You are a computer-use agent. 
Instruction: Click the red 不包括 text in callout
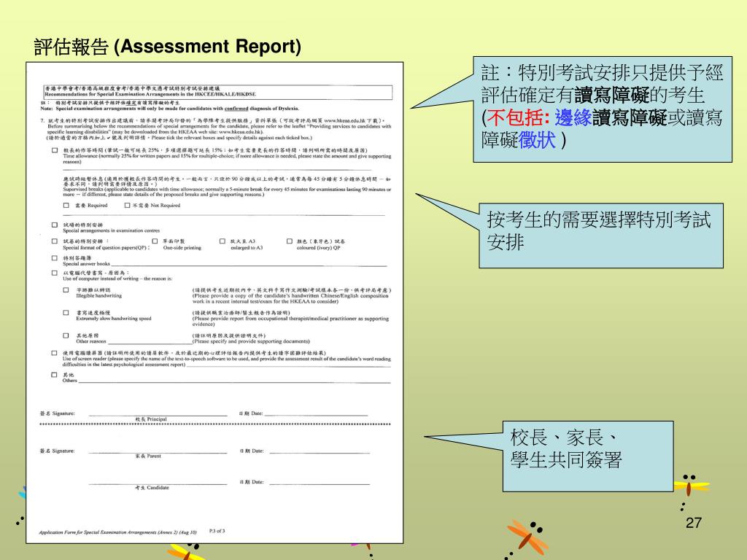pyautogui.click(x=518, y=117)
